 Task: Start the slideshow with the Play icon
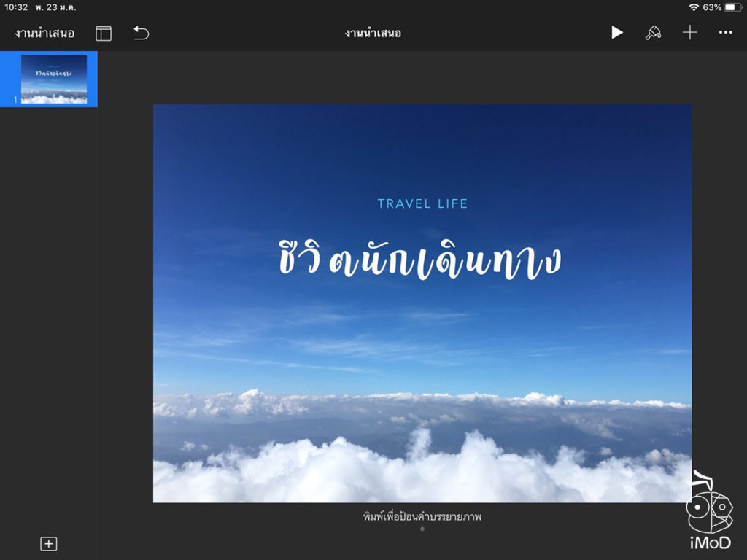(617, 32)
